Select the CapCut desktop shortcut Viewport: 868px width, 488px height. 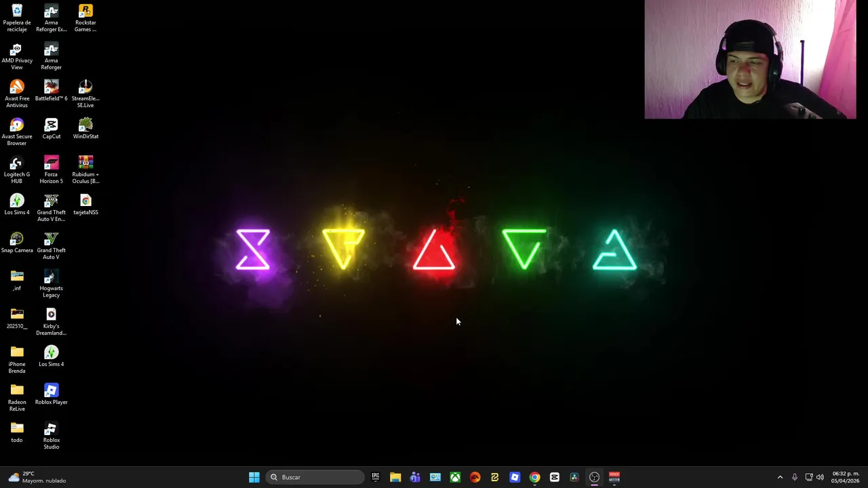[52, 129]
